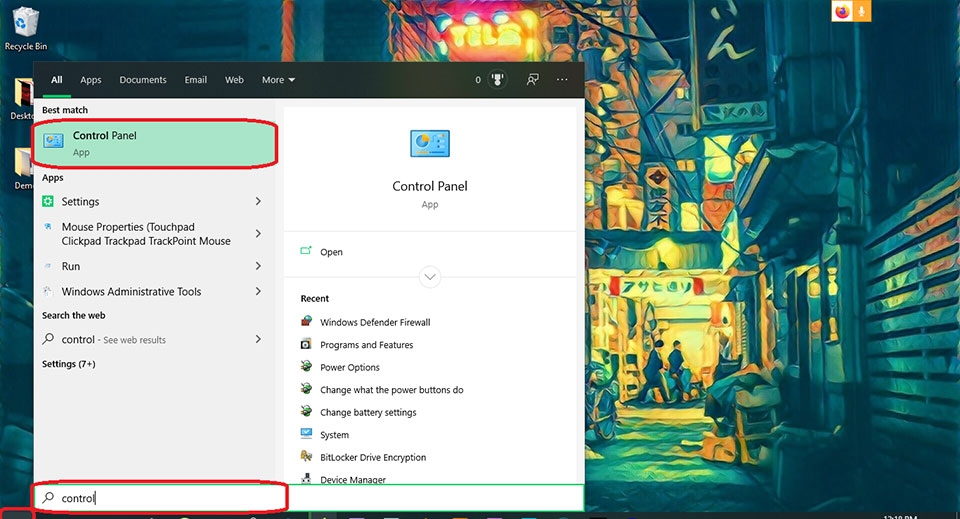Open Power Options recent item

click(x=350, y=367)
